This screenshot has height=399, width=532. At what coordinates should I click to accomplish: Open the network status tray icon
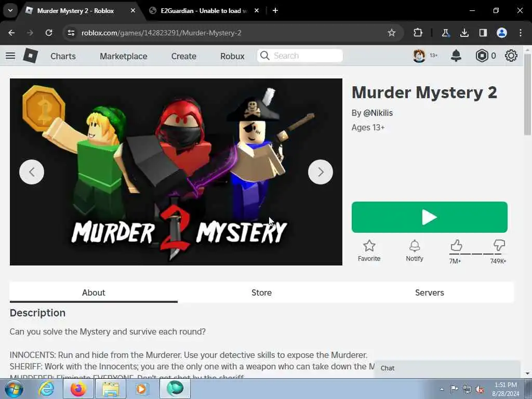click(467, 390)
